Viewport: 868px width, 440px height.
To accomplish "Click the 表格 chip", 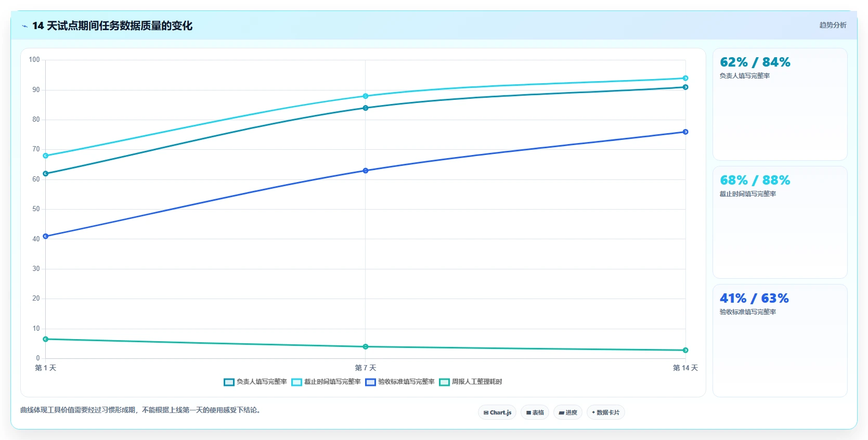I will point(535,412).
